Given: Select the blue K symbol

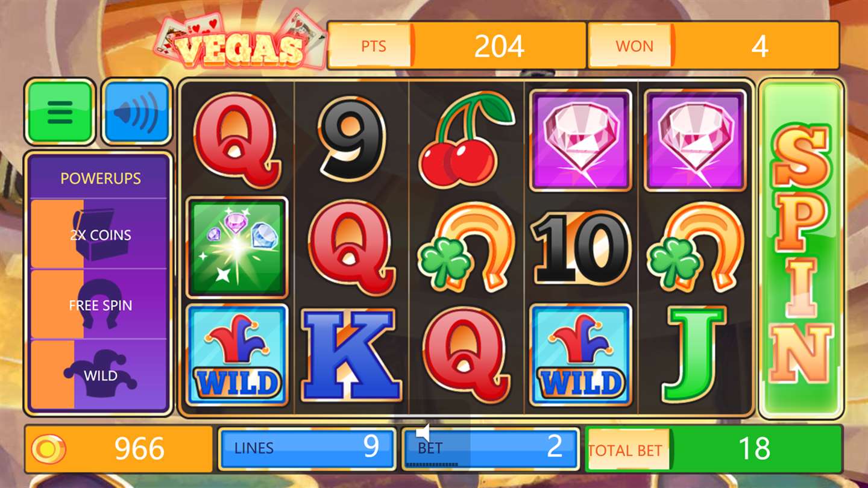Looking at the screenshot, I should click(x=351, y=355).
